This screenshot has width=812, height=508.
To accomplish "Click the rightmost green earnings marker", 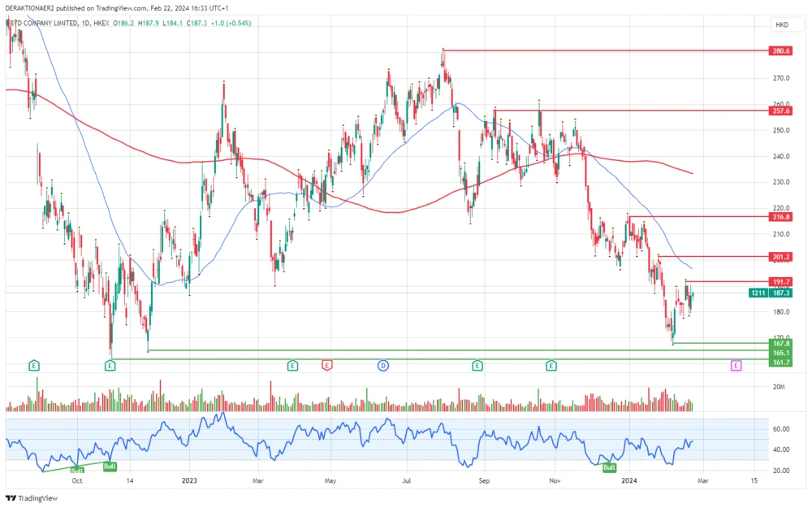I will [x=551, y=366].
